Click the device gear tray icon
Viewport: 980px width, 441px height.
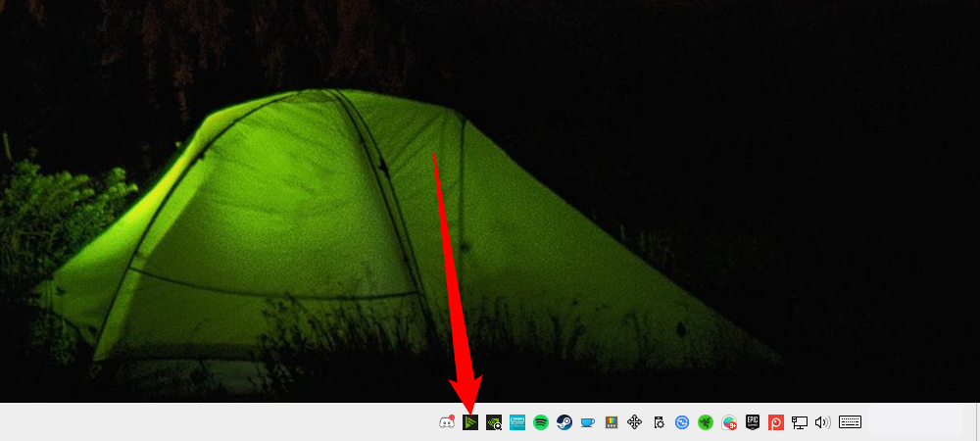[x=659, y=423]
